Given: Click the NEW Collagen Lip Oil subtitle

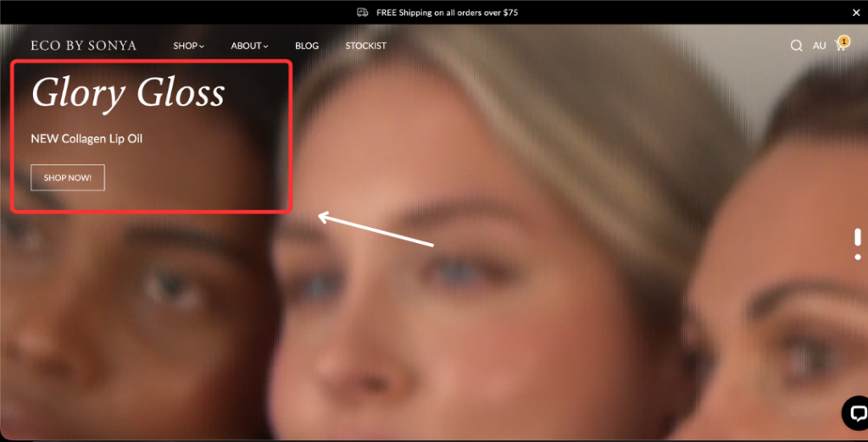Looking at the screenshot, I should (x=86, y=138).
